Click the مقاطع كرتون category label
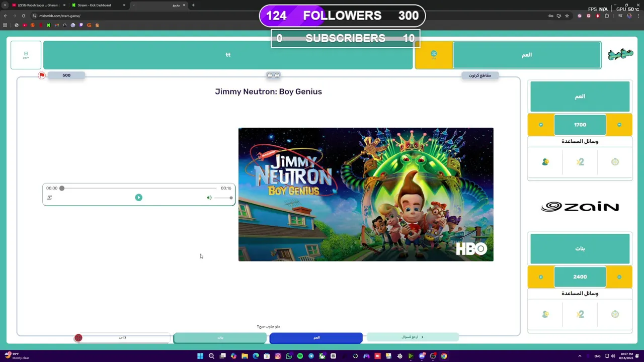Viewport: 644px width, 362px height. click(480, 75)
